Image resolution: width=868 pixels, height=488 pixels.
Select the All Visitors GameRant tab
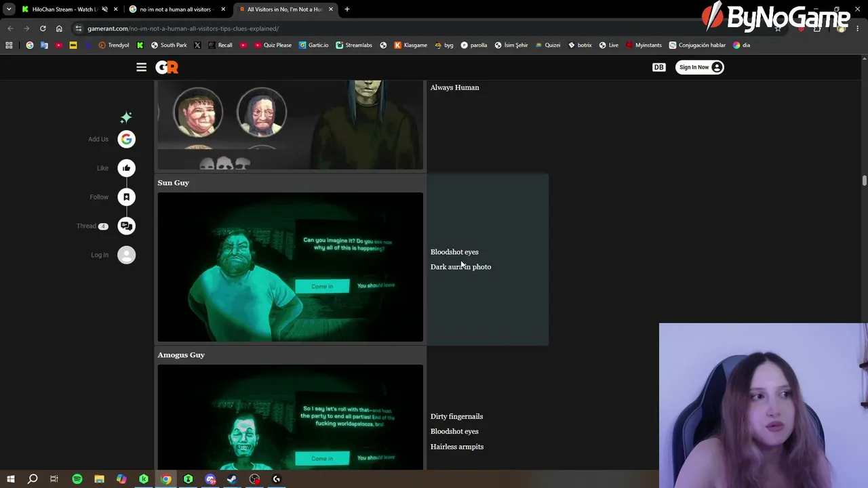[285, 9]
